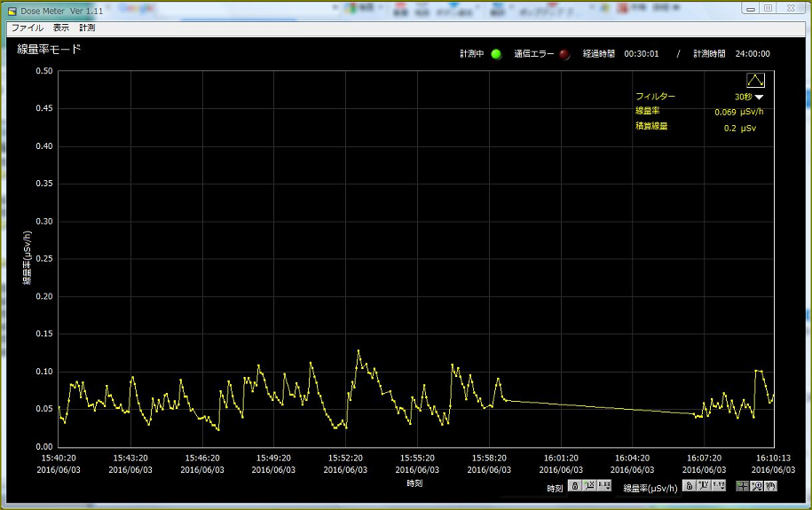Viewport: 812px width, 510px height.
Task: Click the time axis autoscale X icon
Action: (590, 485)
